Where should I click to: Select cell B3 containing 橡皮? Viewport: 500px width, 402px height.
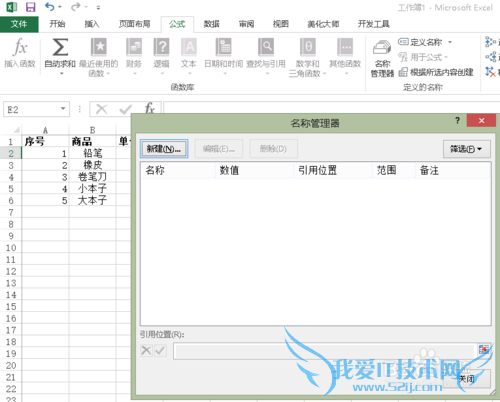93,165
